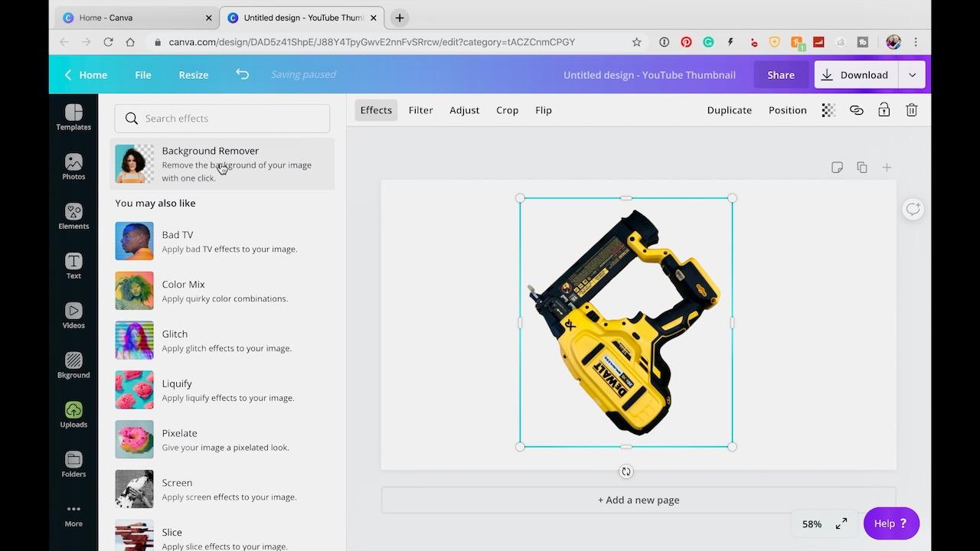Viewport: 980px width, 551px height.
Task: Select the Glitch effect thumbnail
Action: (x=134, y=340)
